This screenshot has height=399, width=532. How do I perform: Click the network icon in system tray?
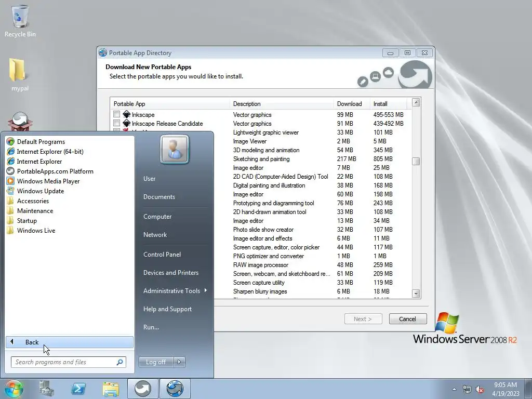click(x=467, y=389)
